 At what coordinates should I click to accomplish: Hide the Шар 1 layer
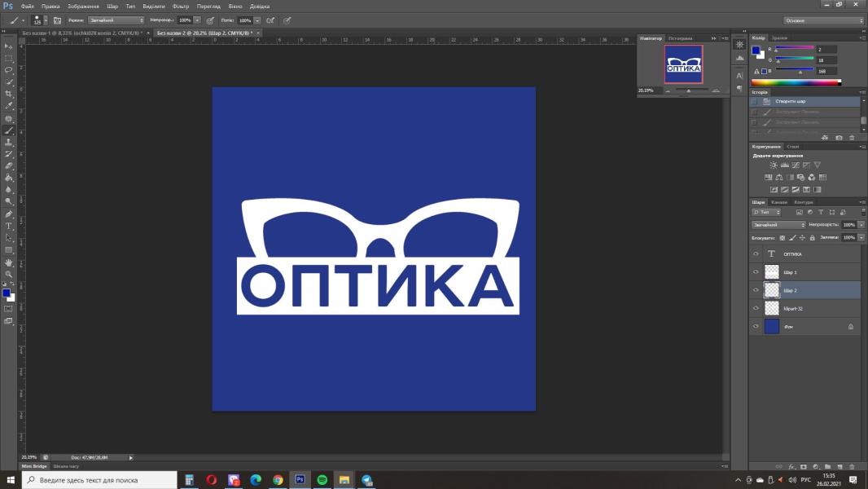tap(756, 272)
